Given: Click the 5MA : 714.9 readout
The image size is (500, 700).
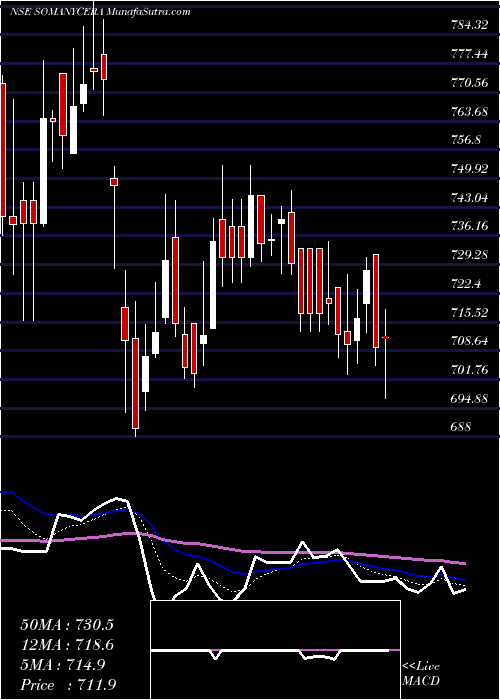Looking at the screenshot, I should 63,665.
